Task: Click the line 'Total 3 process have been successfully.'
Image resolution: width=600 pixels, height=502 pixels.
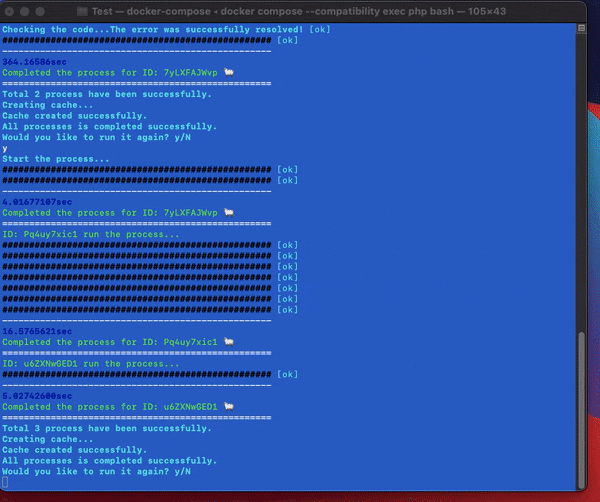Action: pyautogui.click(x=107, y=428)
